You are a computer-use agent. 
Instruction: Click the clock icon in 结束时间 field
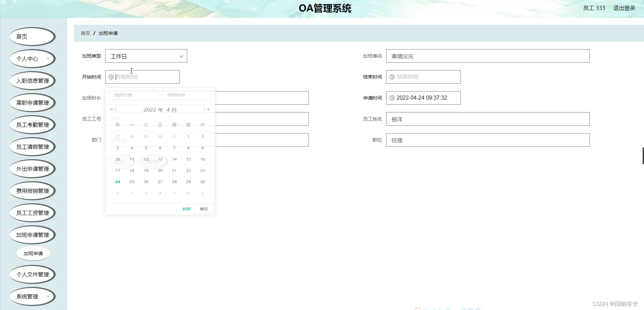tap(393, 77)
